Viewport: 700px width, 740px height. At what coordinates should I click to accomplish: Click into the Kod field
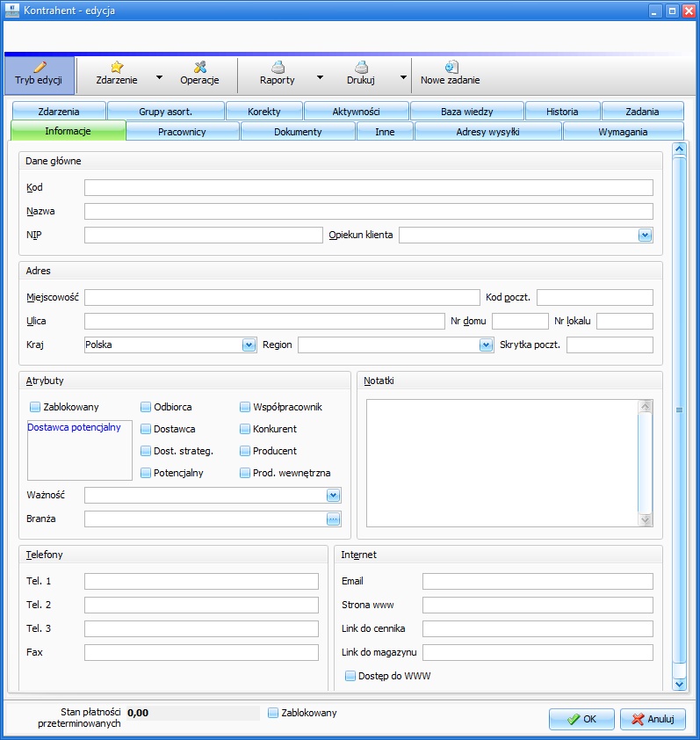pos(368,187)
